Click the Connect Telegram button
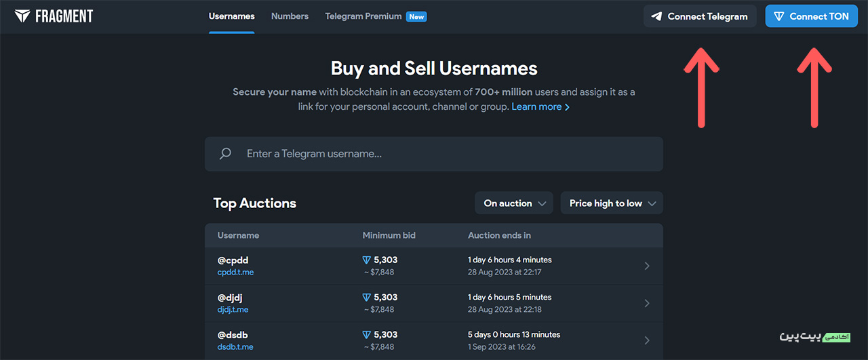 (x=700, y=16)
